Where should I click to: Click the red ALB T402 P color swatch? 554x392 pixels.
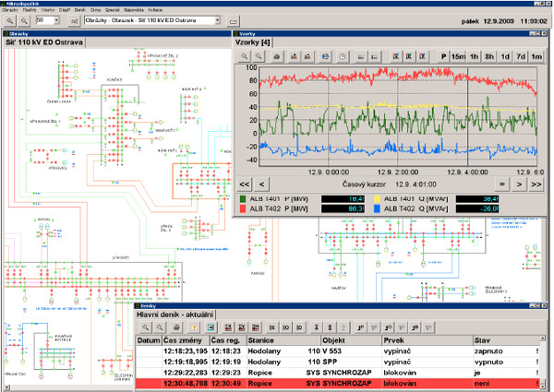(x=243, y=209)
